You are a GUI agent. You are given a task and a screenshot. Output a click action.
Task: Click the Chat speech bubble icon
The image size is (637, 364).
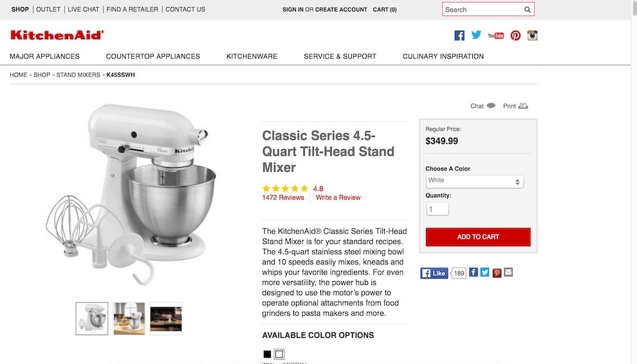click(491, 106)
